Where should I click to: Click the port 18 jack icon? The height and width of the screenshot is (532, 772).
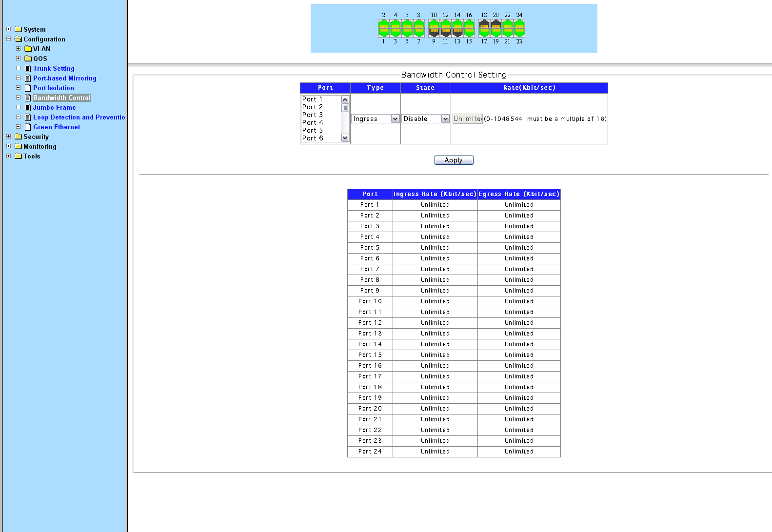pyautogui.click(x=484, y=24)
